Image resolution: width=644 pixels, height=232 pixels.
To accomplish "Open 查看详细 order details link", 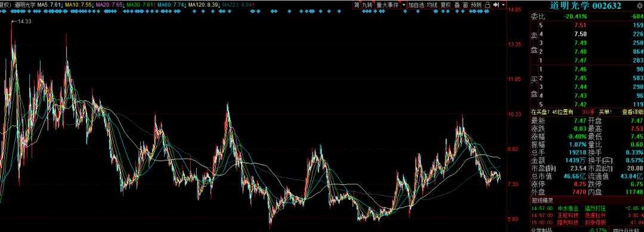I will click(632, 112).
